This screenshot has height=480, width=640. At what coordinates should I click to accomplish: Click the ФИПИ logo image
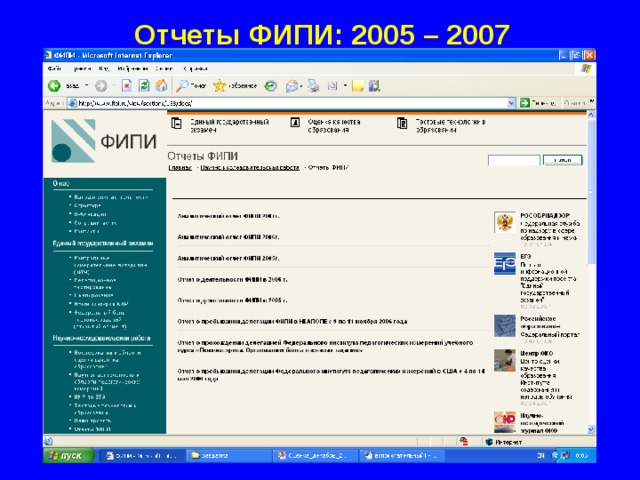tap(104, 141)
